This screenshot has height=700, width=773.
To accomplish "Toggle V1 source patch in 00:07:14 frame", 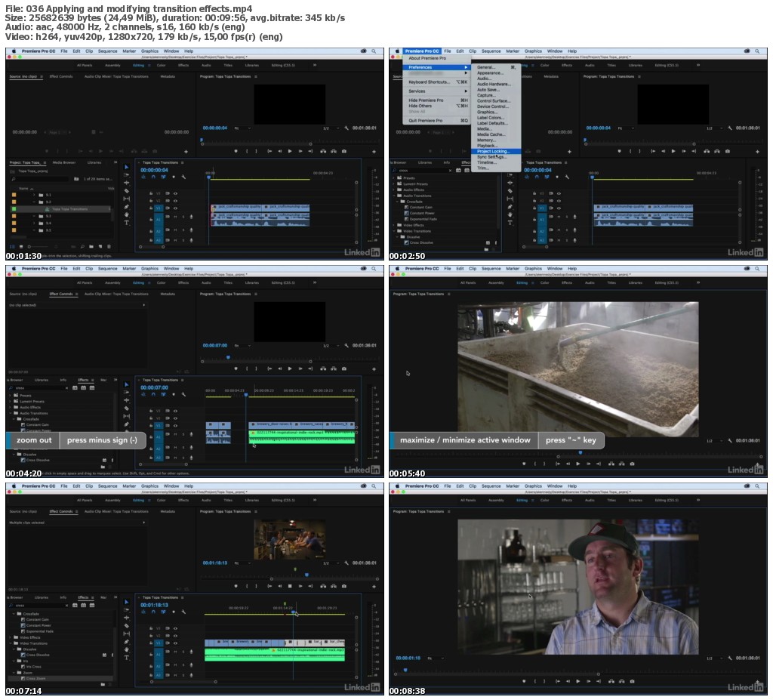I will click(x=159, y=643).
